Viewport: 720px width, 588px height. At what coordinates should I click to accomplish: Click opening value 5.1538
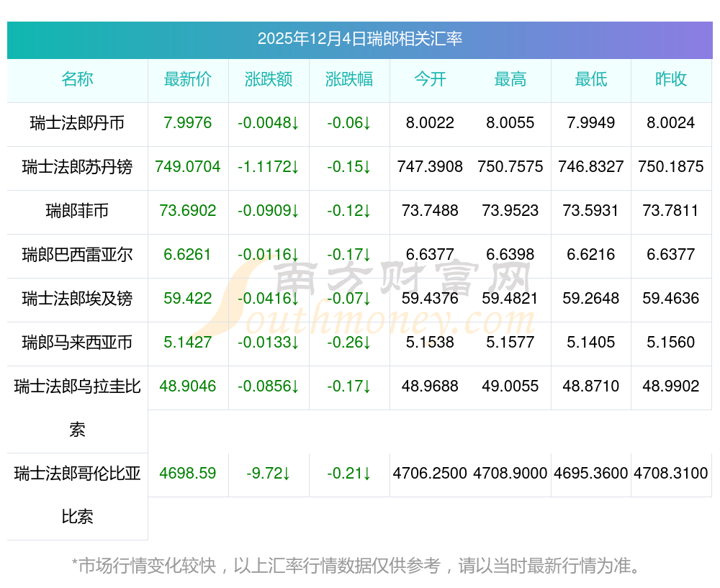tap(430, 343)
